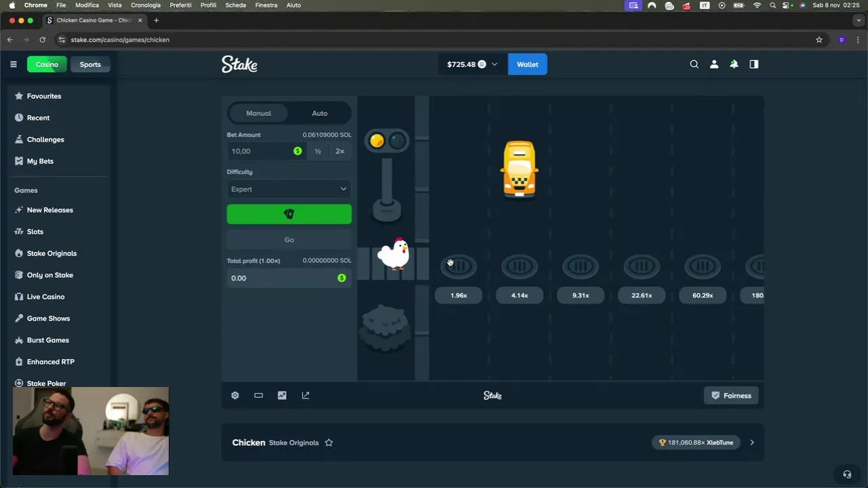Open Burst Games in the sidebar
Viewport: 868px width, 488px height.
(x=47, y=340)
